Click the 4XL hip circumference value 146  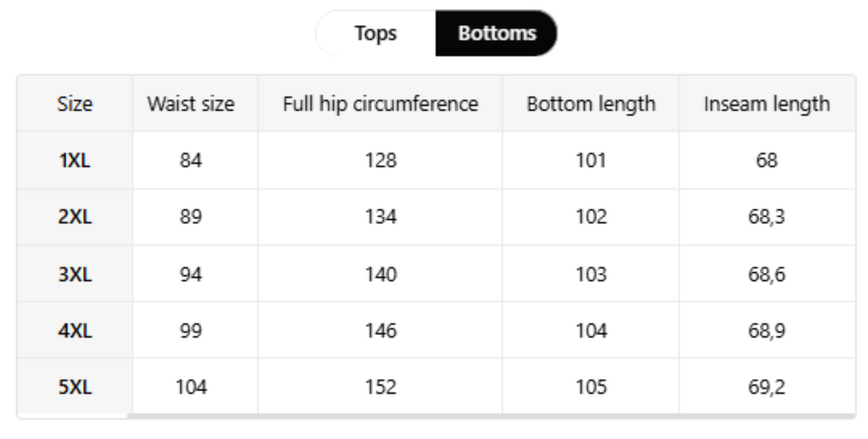coord(381,331)
